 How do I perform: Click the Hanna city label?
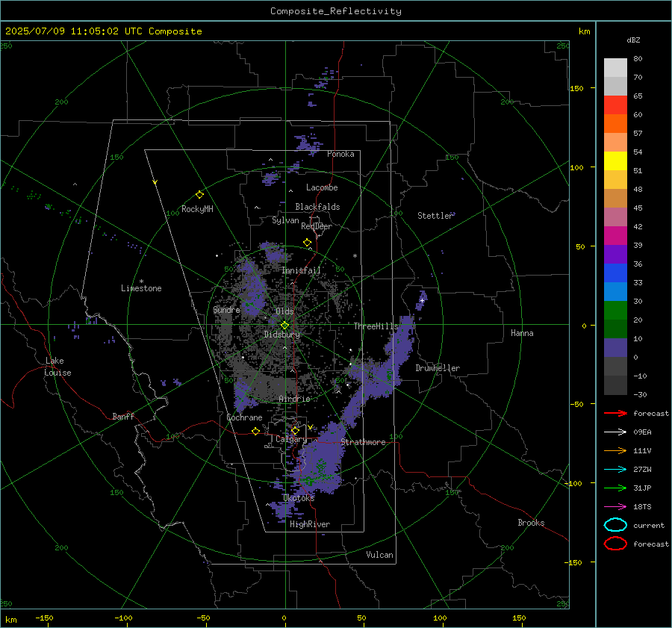pos(522,333)
